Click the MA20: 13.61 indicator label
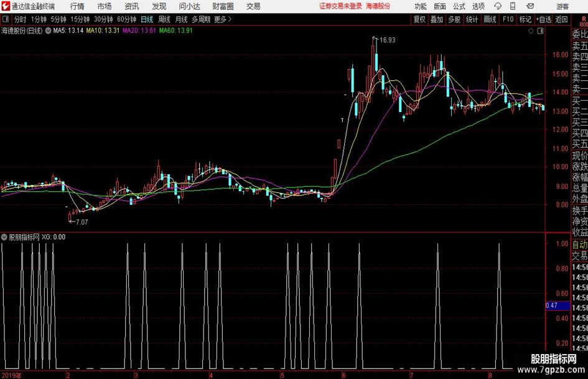 click(x=139, y=30)
